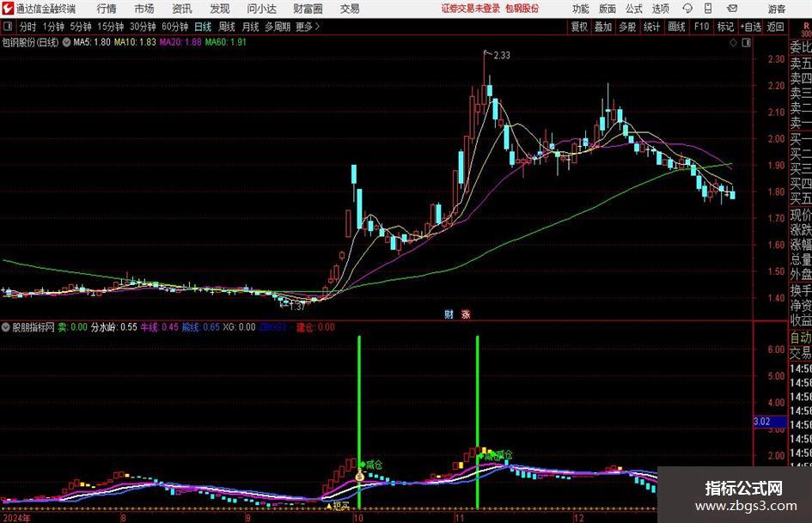Click 证券交易未登录 login link
Screen dimensions: 812x523
(471, 9)
